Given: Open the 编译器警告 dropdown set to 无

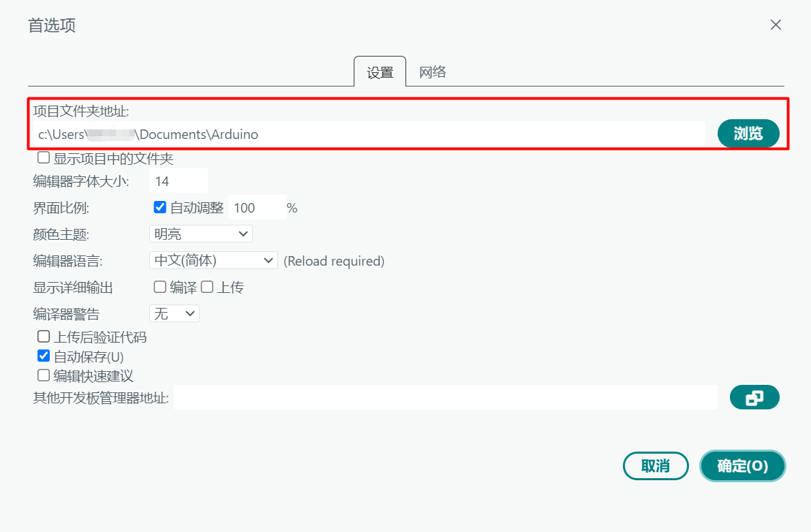Looking at the screenshot, I should [x=174, y=313].
